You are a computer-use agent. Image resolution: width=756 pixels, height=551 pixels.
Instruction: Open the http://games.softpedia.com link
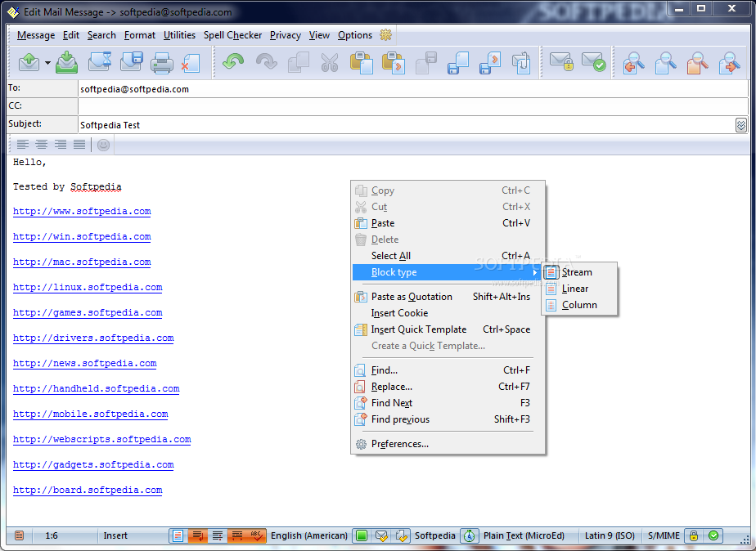click(x=88, y=313)
